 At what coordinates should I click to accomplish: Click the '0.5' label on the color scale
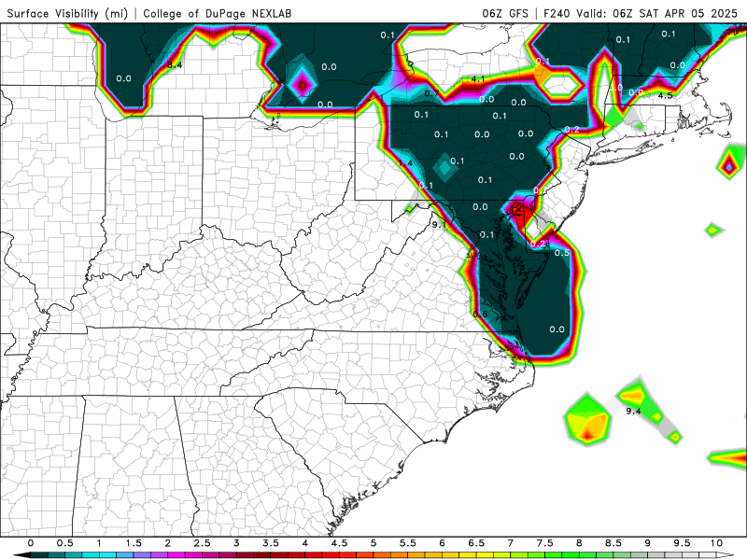tap(64, 543)
